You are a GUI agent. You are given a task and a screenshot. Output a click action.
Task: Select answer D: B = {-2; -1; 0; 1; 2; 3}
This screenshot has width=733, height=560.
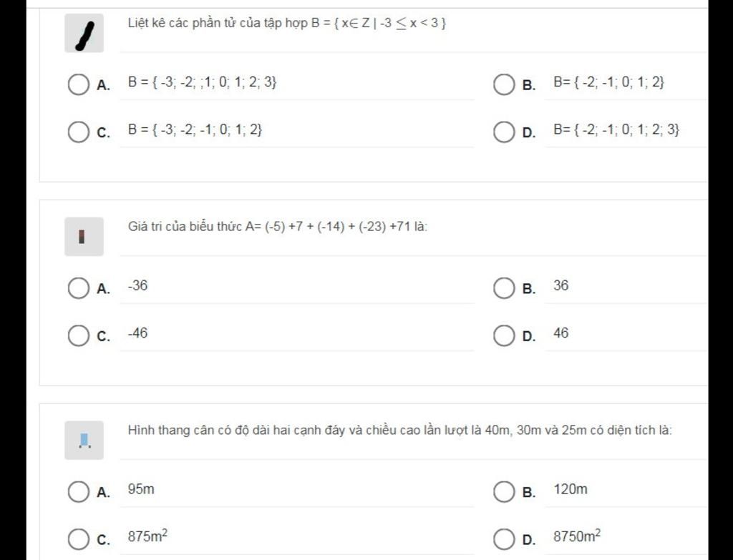coord(504,132)
